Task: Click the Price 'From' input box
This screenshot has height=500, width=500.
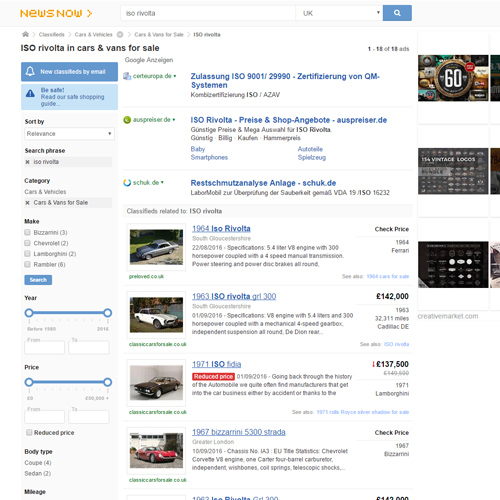Action: coord(44,417)
